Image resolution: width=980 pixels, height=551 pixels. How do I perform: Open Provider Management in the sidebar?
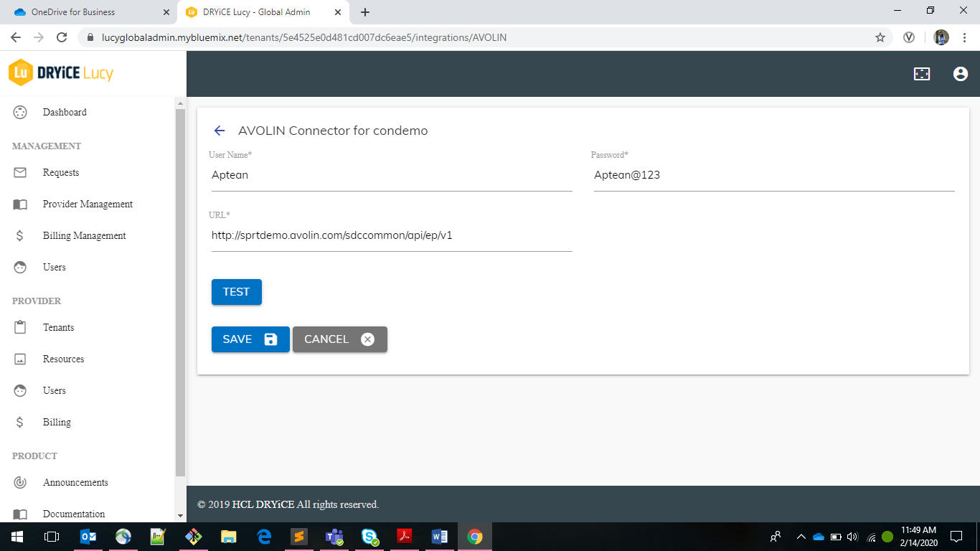[x=87, y=204]
